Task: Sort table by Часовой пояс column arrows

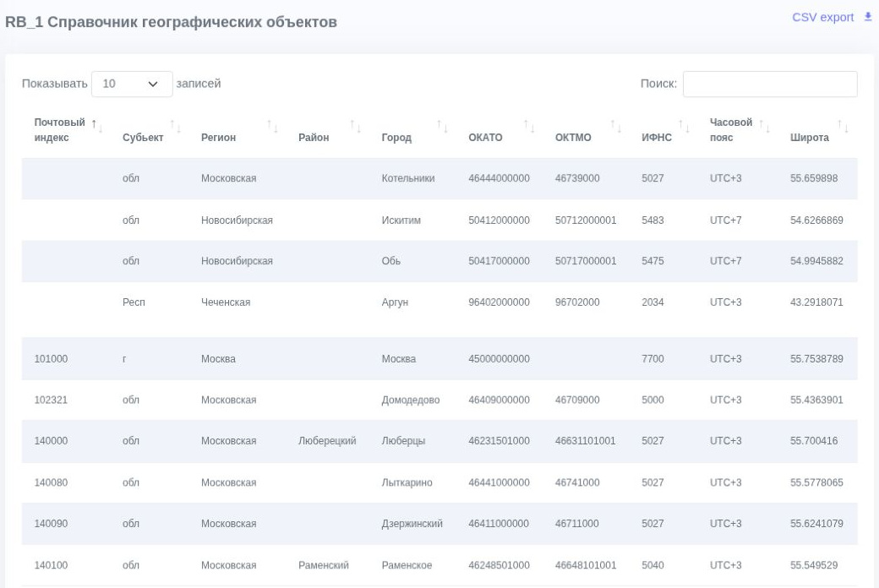Action: coord(765,126)
